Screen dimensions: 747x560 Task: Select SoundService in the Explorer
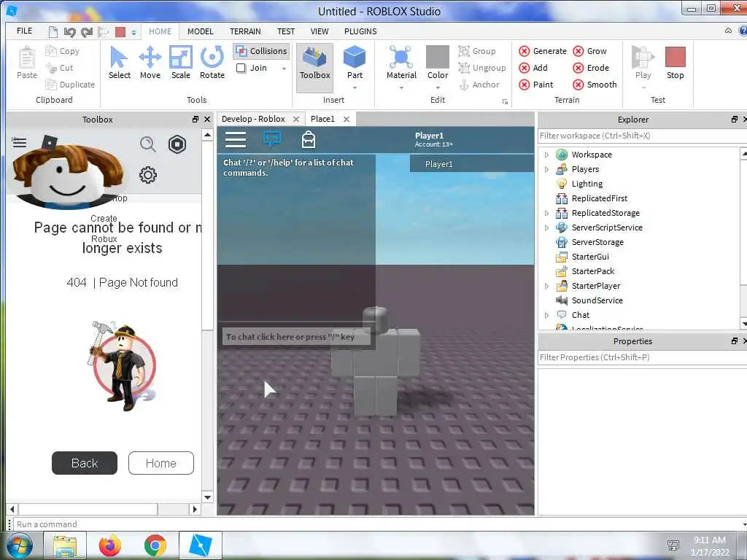(597, 300)
